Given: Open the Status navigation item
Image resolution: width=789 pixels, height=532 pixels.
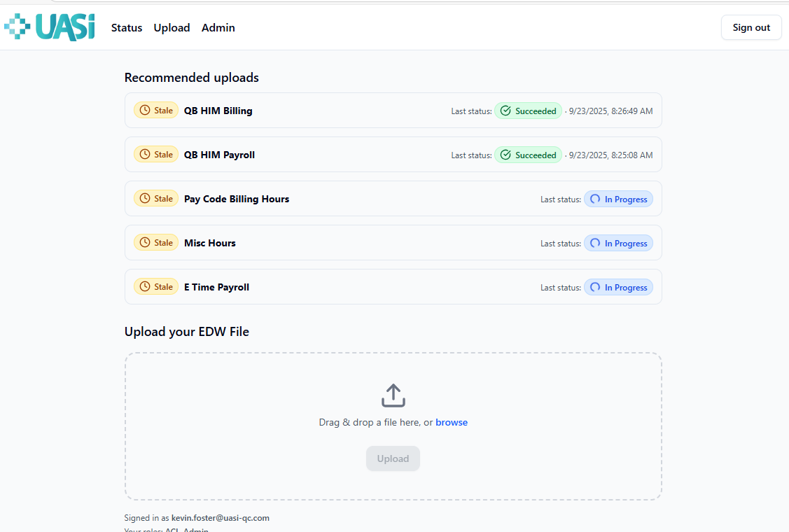Looking at the screenshot, I should coord(127,27).
